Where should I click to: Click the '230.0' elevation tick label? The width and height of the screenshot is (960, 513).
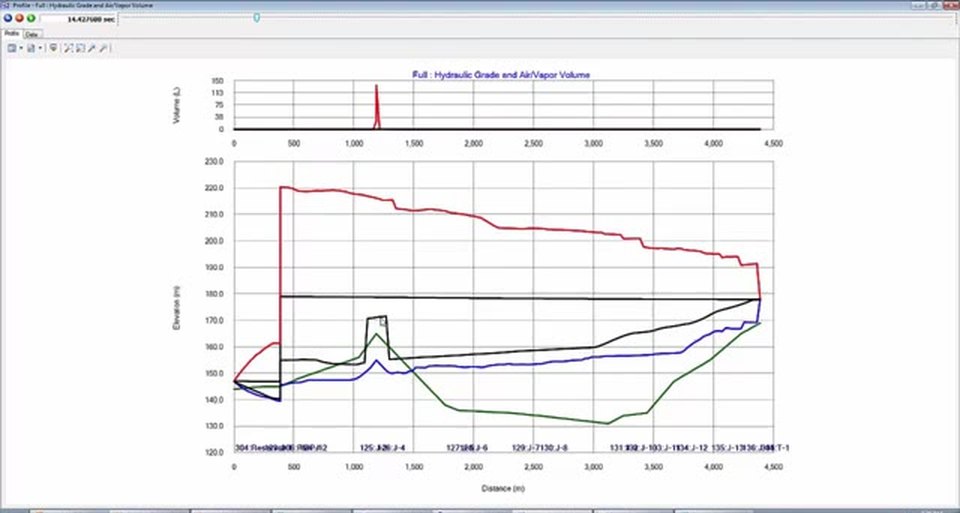tap(216, 162)
